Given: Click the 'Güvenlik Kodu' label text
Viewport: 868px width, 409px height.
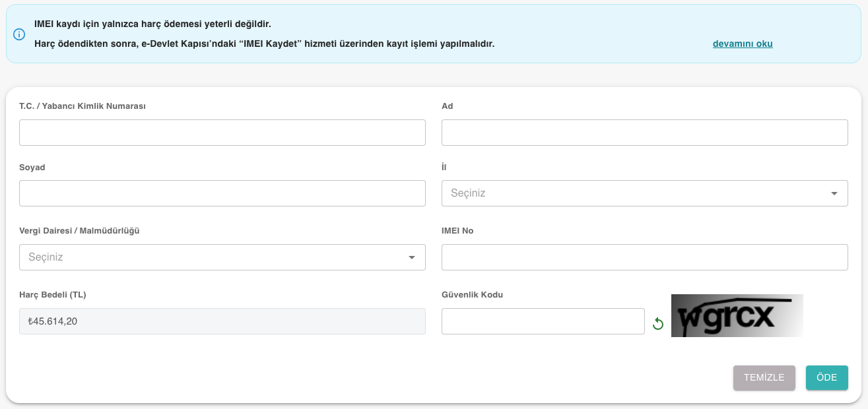Looking at the screenshot, I should (472, 295).
